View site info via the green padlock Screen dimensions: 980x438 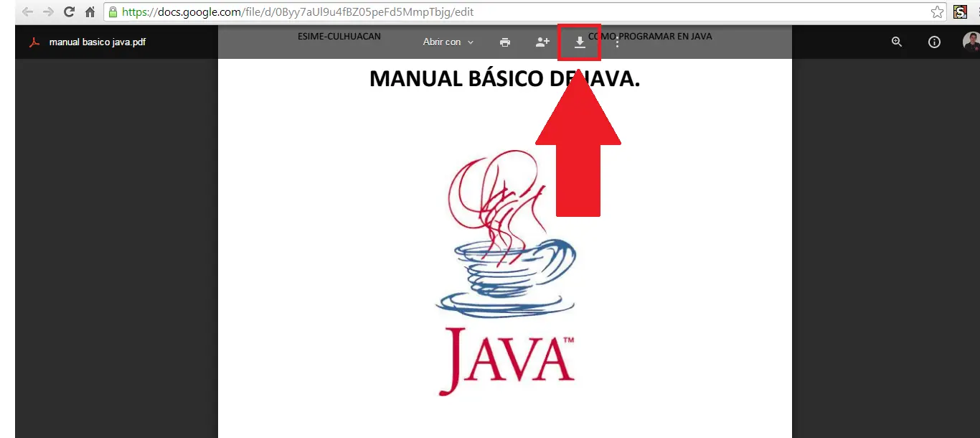[x=113, y=12]
